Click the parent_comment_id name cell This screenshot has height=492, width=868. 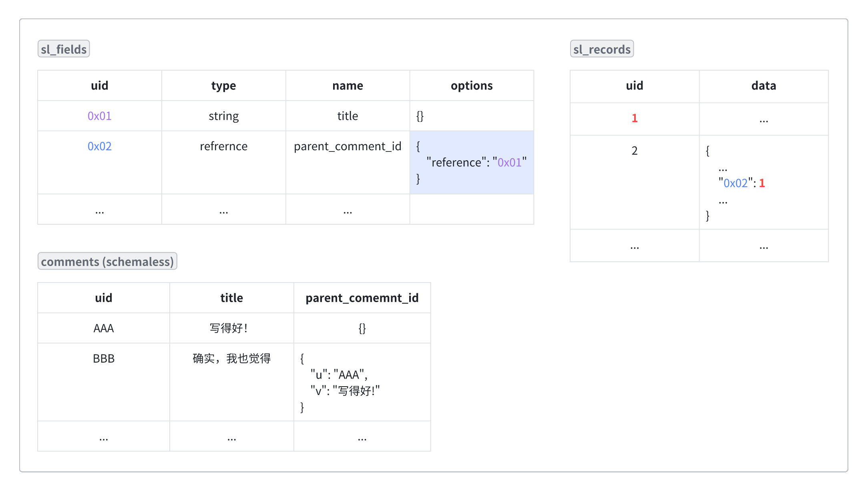347,146
